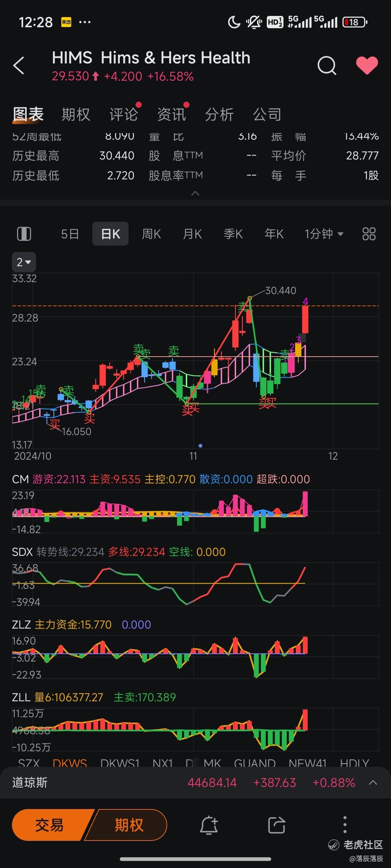The height and width of the screenshot is (868, 391).
Task: Tap the Meituan notification icon in status bar
Action: coord(66,22)
